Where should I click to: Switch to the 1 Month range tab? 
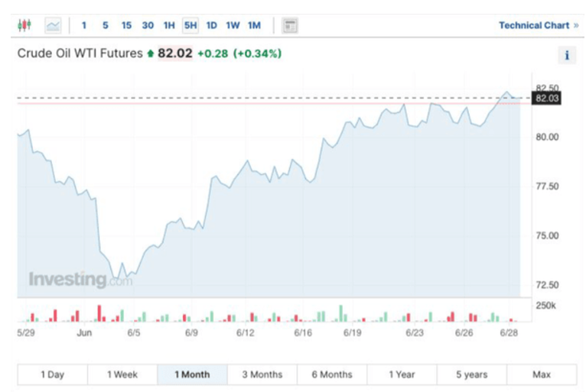(x=192, y=374)
